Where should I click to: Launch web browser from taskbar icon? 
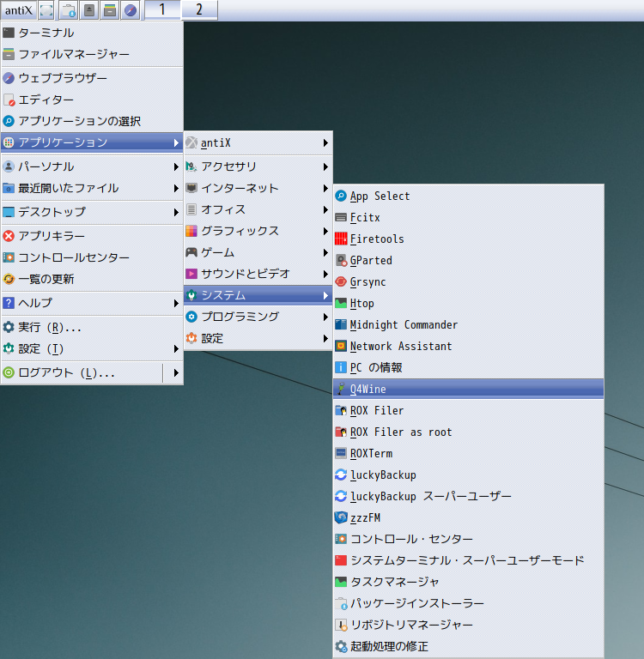(x=131, y=10)
